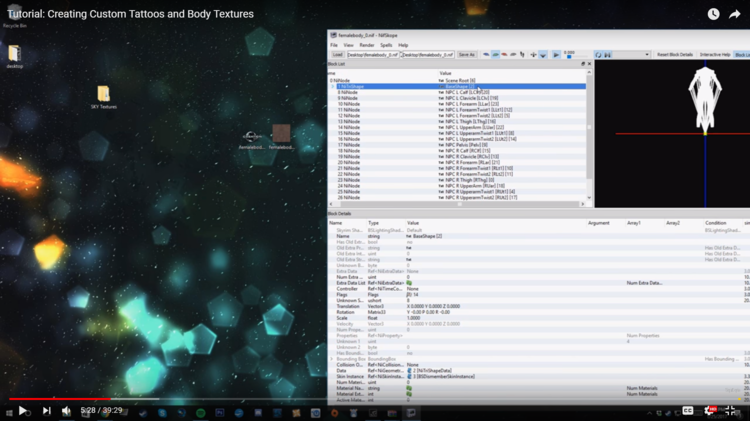Viewport: 750px width, 421px height.
Task: Open the Spells menu in NifSkope
Action: pos(386,45)
